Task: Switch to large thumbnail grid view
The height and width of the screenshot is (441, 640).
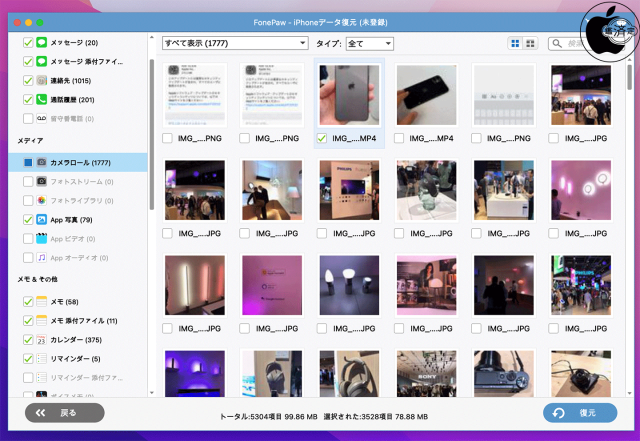Action: pyautogui.click(x=516, y=43)
